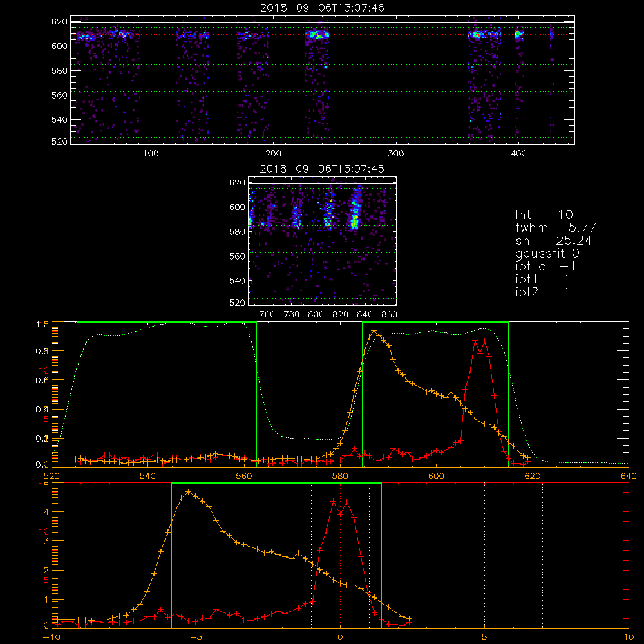The image size is (644, 644).
Task: Click x-axis tick '800' of middle spectrogram
Action: 316,315
